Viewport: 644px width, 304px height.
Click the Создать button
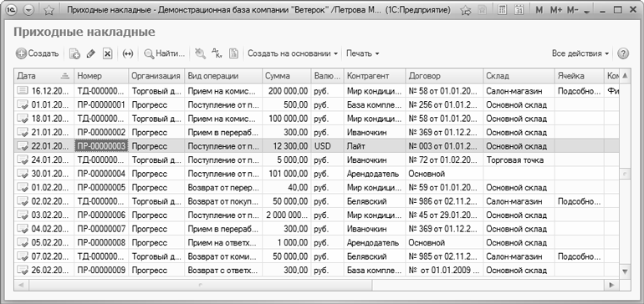click(x=38, y=53)
